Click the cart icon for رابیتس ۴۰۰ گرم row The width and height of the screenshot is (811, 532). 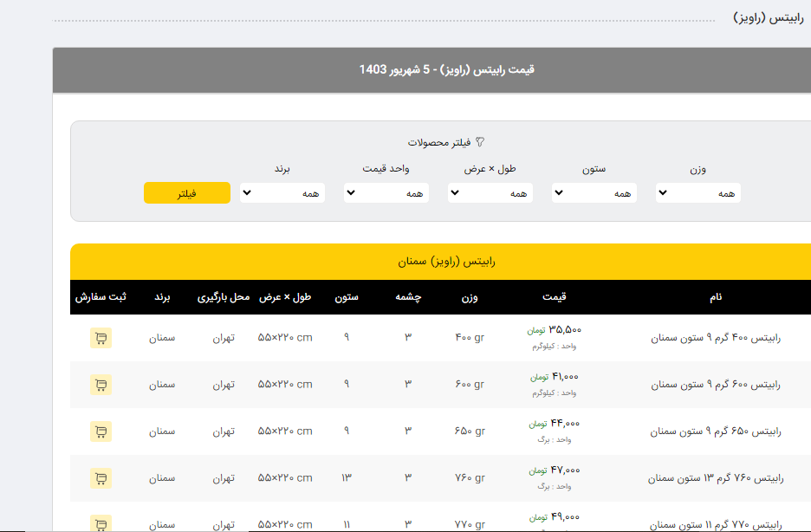pyautogui.click(x=101, y=338)
